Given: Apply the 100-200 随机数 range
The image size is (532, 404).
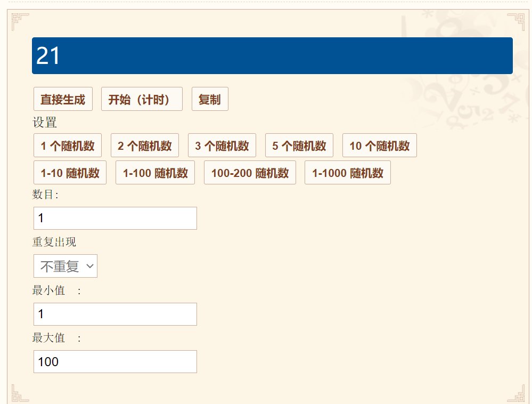Looking at the screenshot, I should pyautogui.click(x=250, y=173).
